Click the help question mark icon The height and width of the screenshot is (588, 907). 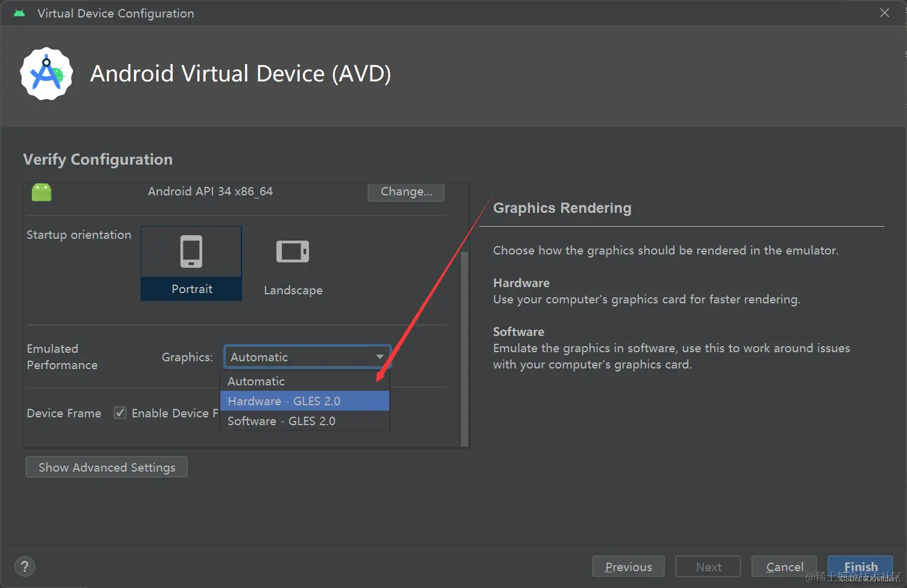25,566
